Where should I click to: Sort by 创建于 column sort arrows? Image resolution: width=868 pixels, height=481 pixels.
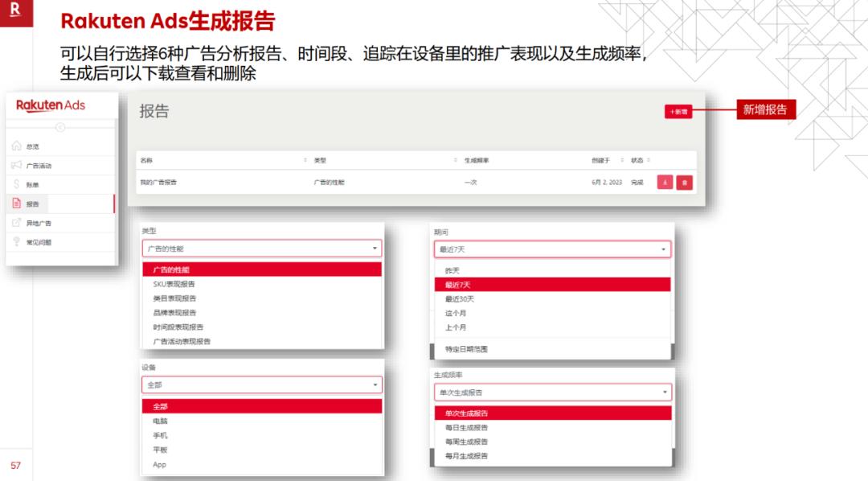[x=622, y=160]
